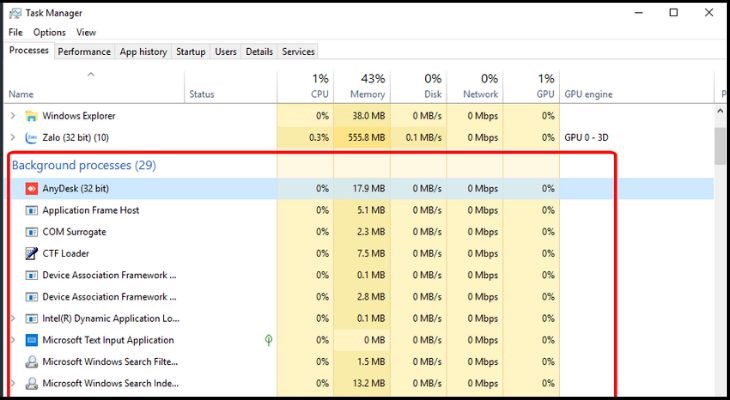
Task: Click the Zalo app icon
Action: (x=31, y=138)
